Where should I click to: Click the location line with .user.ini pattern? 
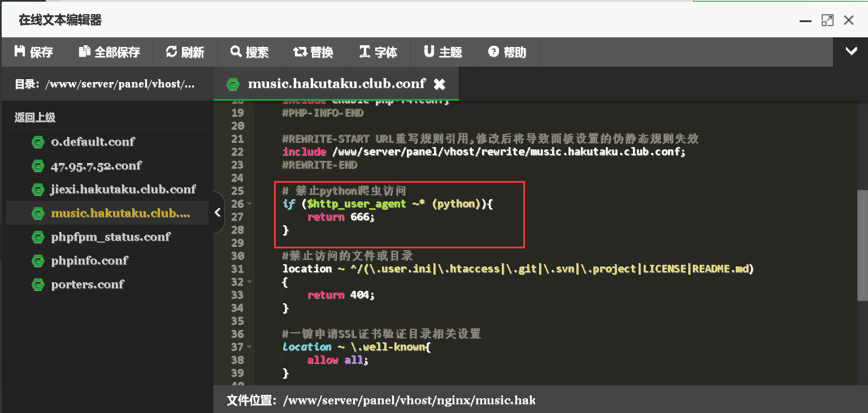[518, 269]
